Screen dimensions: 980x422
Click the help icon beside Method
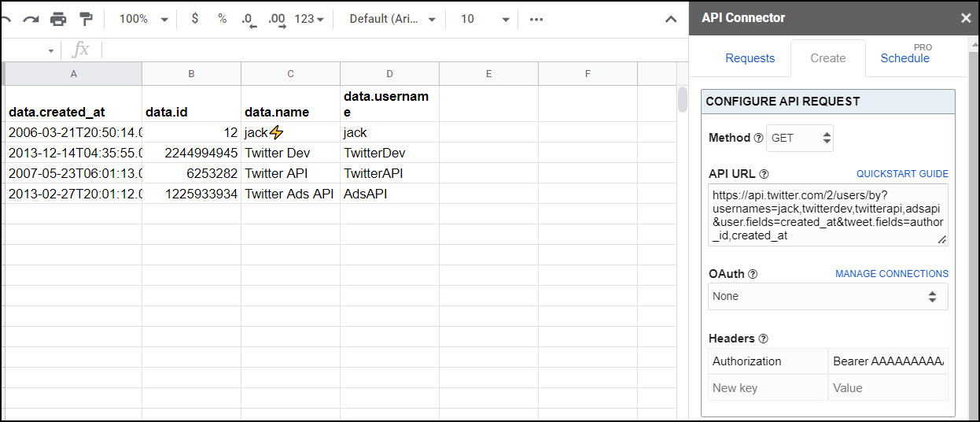tap(758, 138)
